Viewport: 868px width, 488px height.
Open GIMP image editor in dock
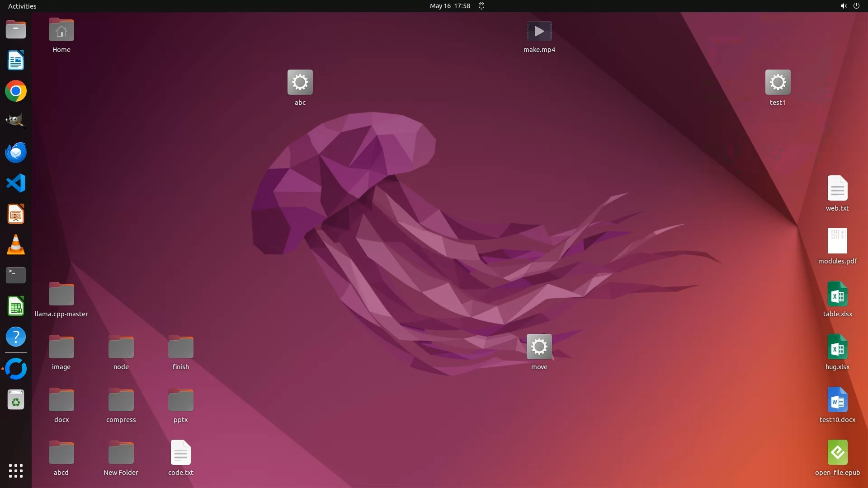(16, 122)
